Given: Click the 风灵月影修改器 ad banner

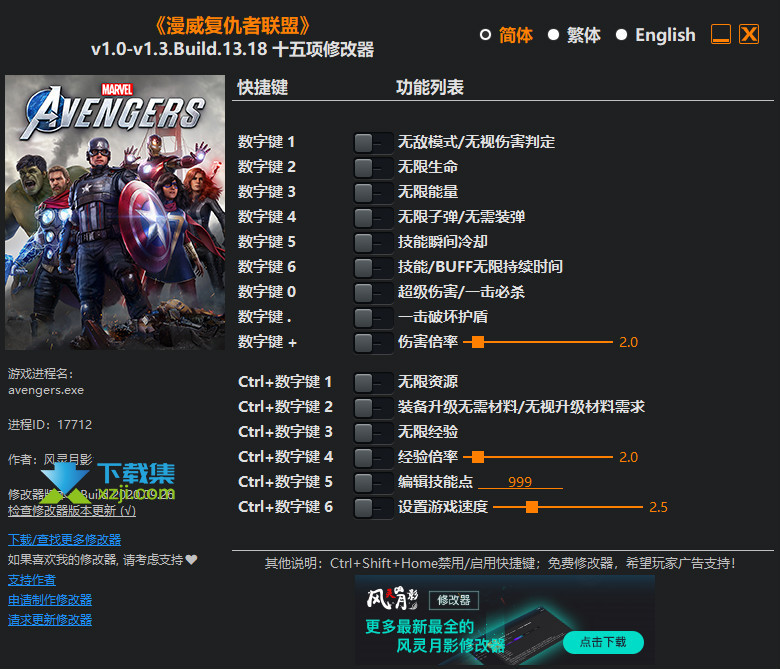Looking at the screenshot, I should 504,620.
